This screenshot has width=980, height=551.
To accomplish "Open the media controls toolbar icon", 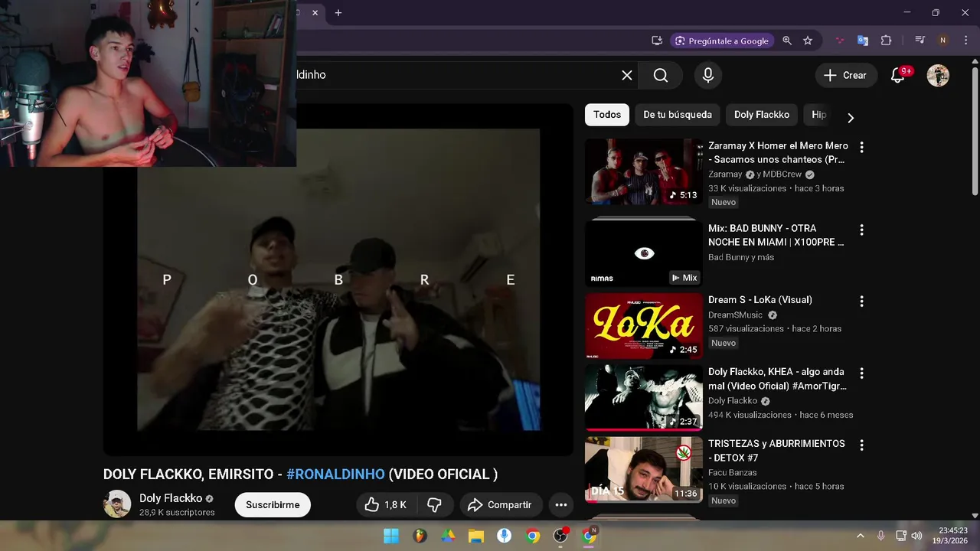I will [920, 41].
